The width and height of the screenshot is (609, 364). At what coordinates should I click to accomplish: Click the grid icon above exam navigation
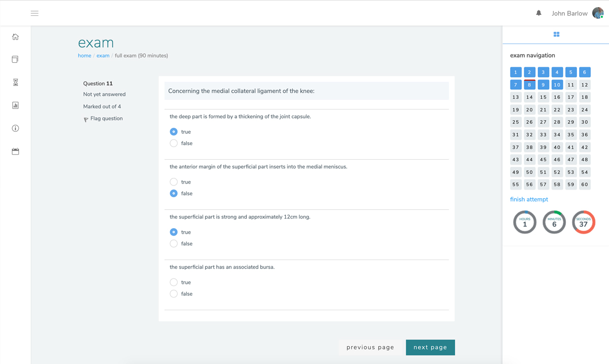(556, 34)
